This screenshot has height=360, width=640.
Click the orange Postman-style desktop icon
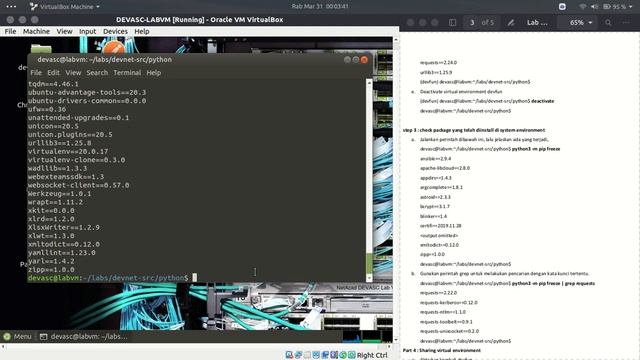pyautogui.click(x=114, y=47)
